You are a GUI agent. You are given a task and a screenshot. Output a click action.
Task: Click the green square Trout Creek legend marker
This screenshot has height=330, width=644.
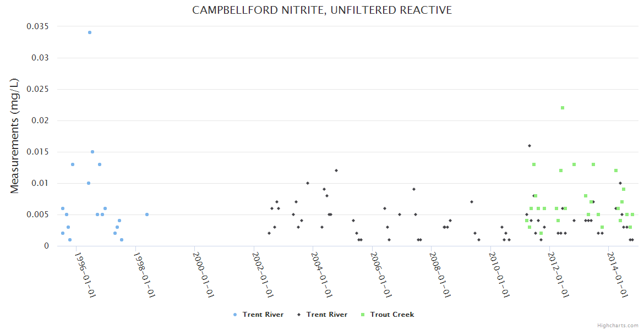[x=363, y=315]
